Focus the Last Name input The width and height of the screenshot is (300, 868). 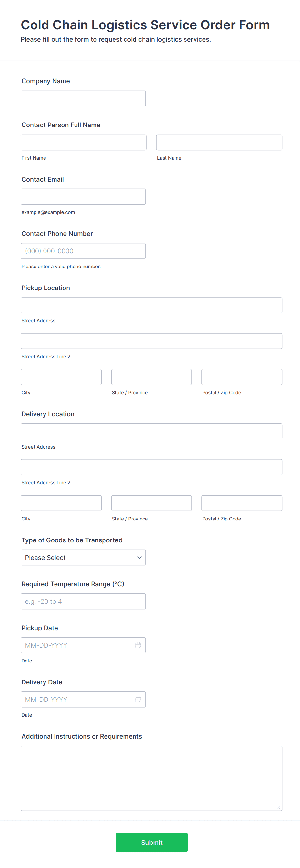(x=219, y=143)
